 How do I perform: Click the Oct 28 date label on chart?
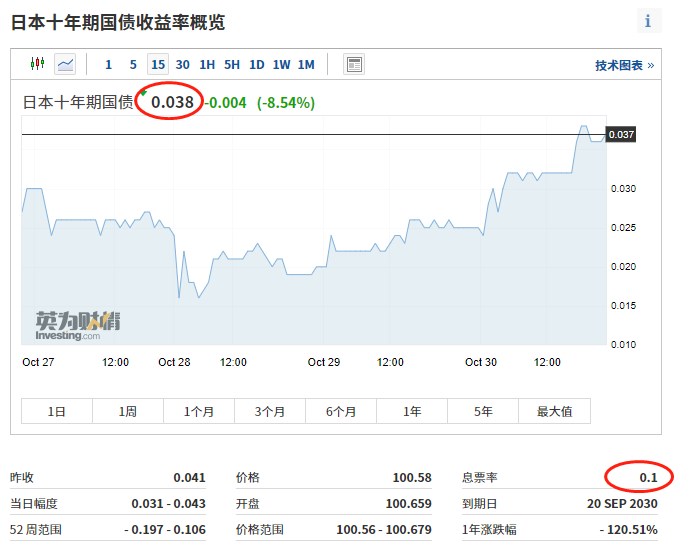pyautogui.click(x=174, y=362)
